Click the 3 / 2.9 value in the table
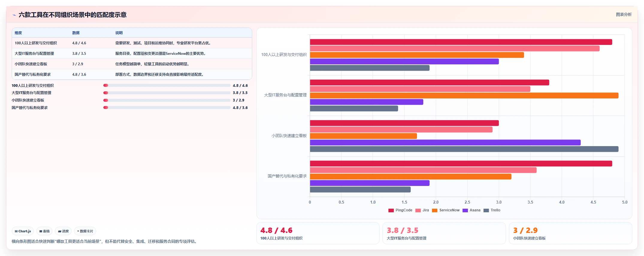Image resolution: width=644 pixels, height=256 pixels. pos(78,64)
